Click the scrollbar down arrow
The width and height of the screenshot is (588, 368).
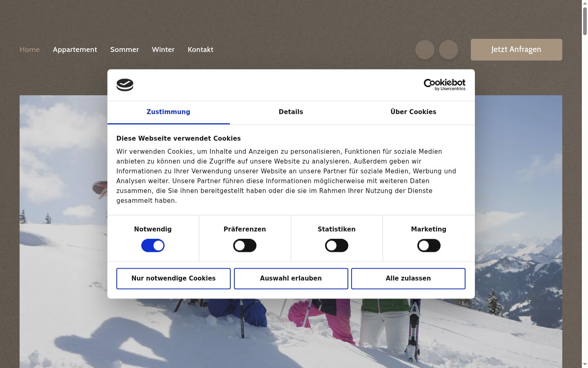coord(585,364)
